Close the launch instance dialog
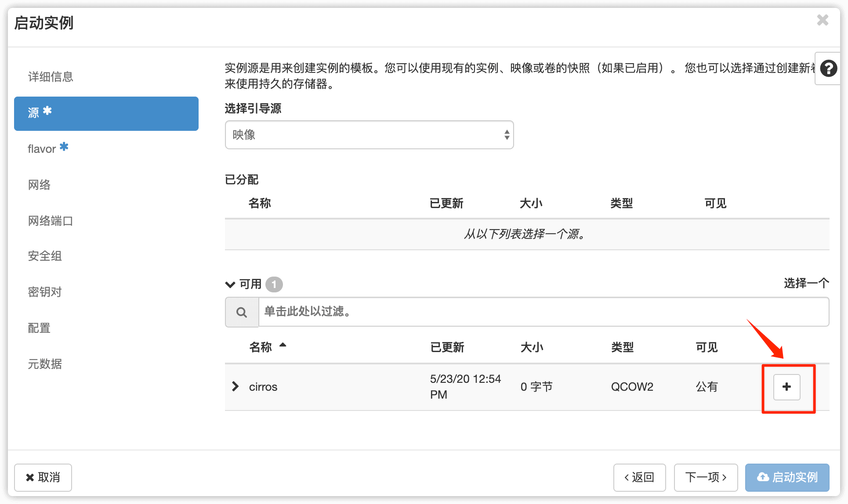 (823, 20)
